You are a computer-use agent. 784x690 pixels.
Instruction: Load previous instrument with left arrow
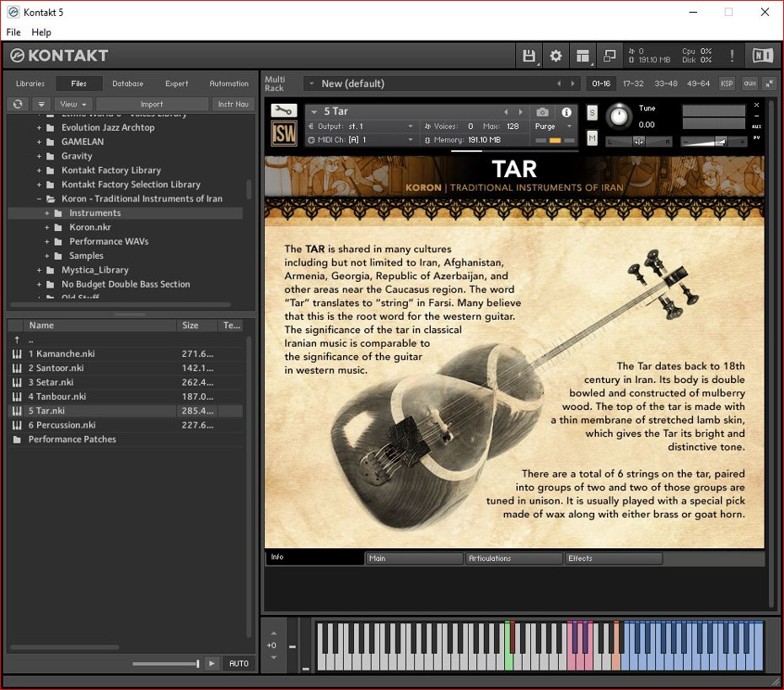tap(506, 111)
